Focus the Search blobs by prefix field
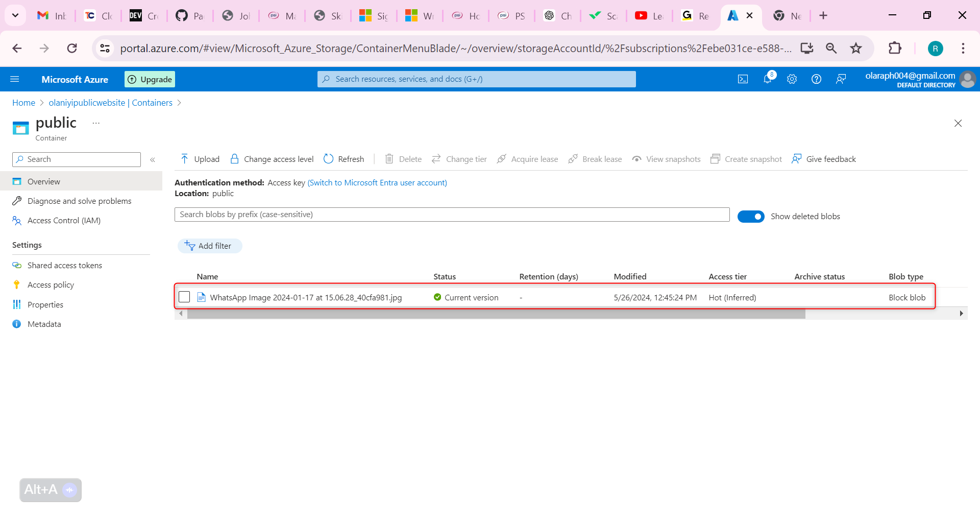The height and width of the screenshot is (521, 980). pyautogui.click(x=452, y=215)
